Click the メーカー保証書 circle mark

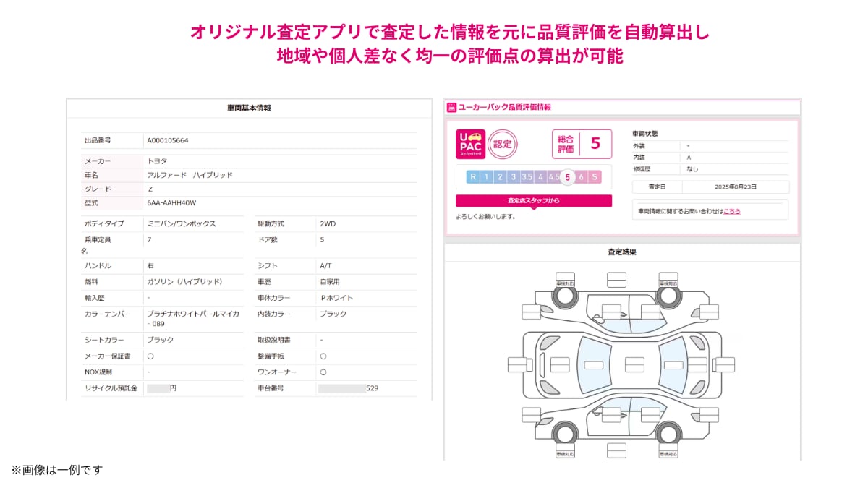coord(150,356)
